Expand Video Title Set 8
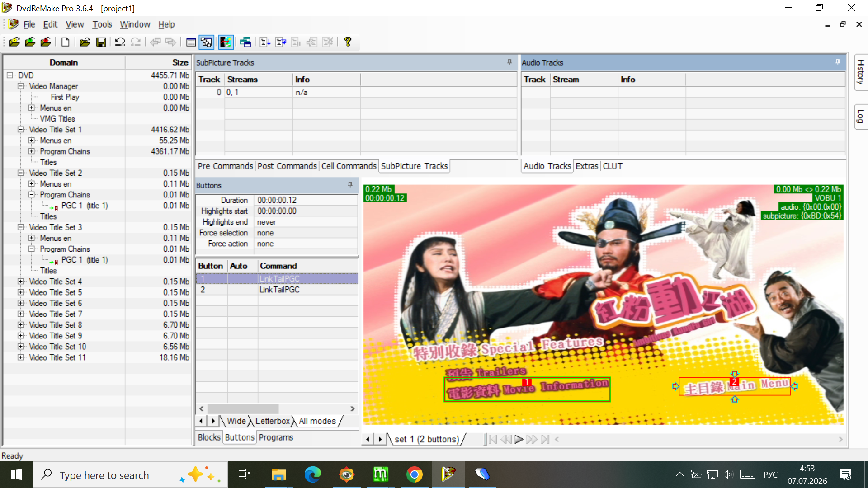868x488 pixels. (21, 325)
